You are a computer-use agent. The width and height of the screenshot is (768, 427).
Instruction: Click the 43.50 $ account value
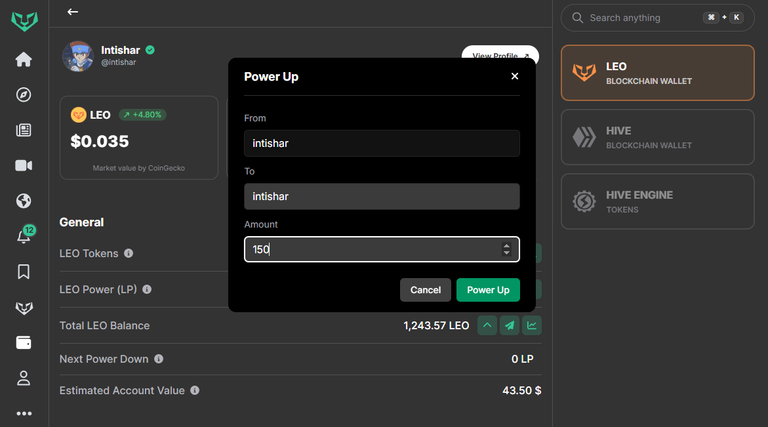point(522,390)
